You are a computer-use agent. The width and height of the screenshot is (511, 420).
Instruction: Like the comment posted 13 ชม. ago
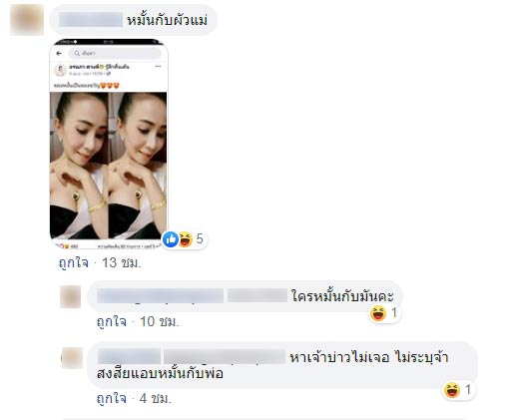pyautogui.click(x=74, y=262)
